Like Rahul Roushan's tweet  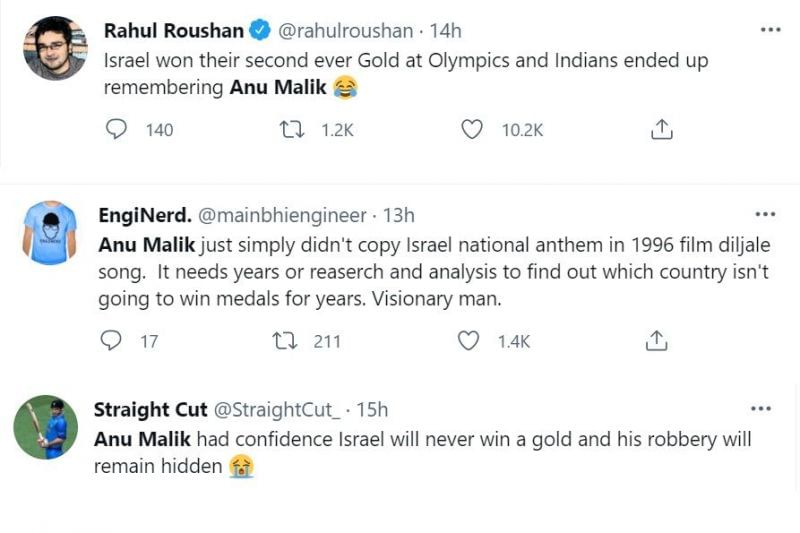click(473, 129)
